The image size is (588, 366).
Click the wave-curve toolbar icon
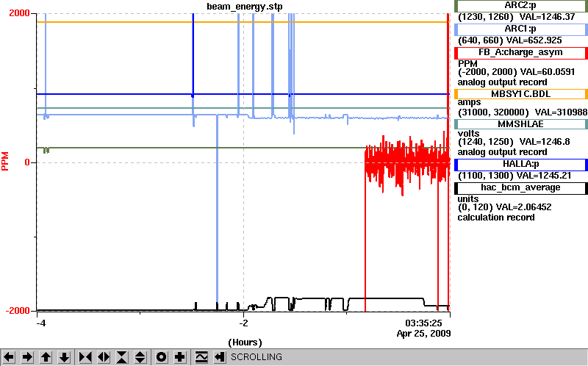click(x=201, y=356)
